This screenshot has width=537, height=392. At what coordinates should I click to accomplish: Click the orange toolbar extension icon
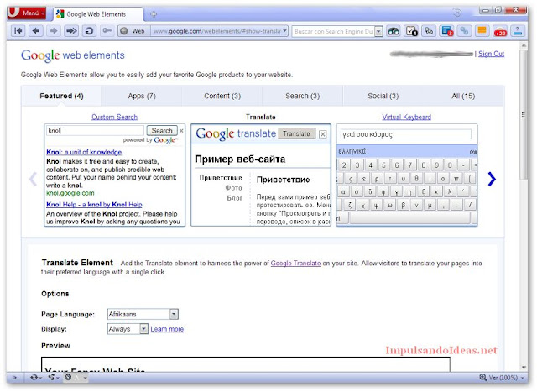(482, 31)
